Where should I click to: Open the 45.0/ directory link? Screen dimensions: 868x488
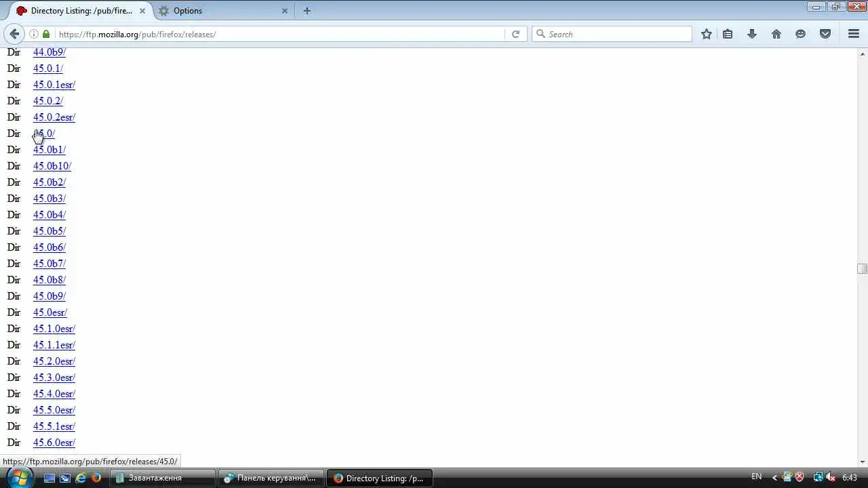pos(44,134)
